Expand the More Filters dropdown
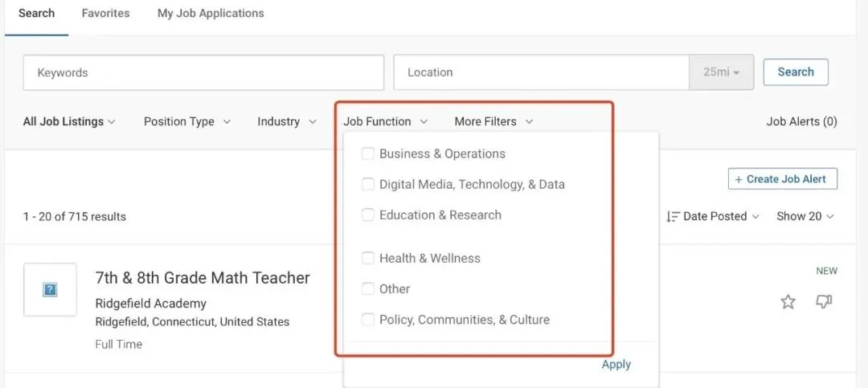 click(x=493, y=122)
